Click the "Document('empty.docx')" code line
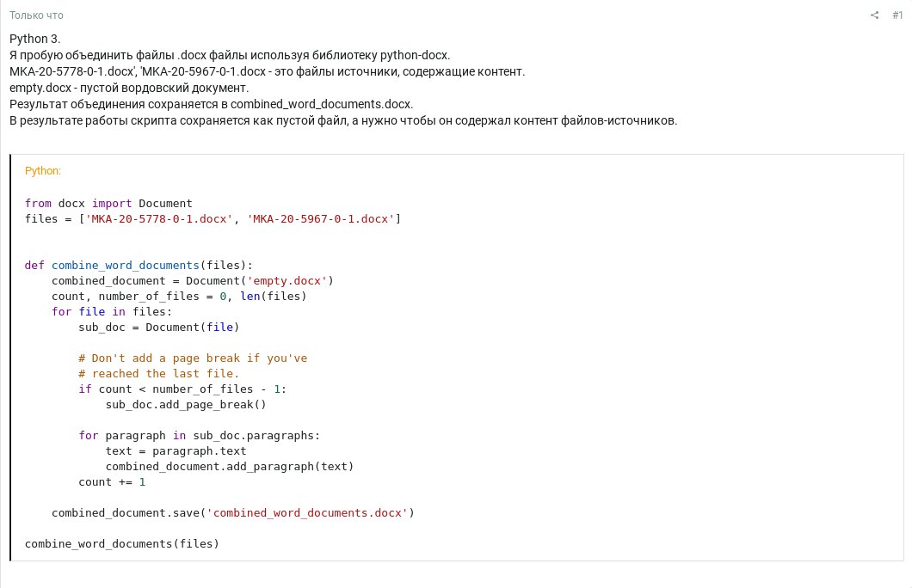 193,280
